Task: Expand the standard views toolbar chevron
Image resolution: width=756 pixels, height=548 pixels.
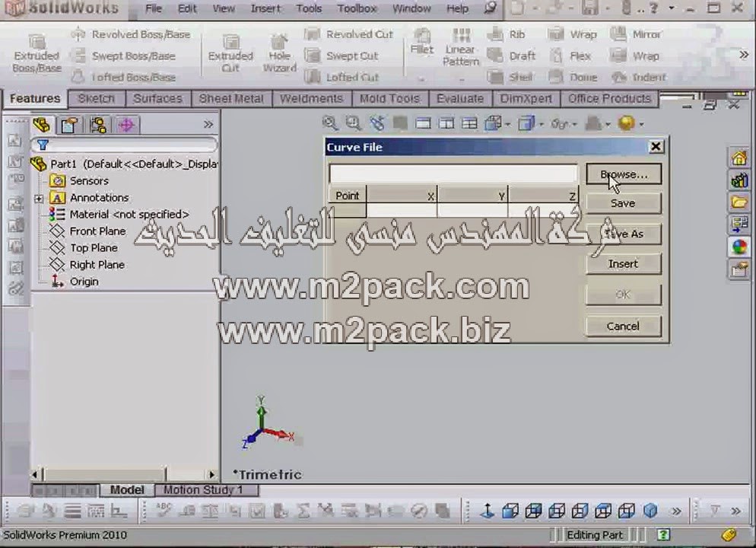Action: point(676,511)
